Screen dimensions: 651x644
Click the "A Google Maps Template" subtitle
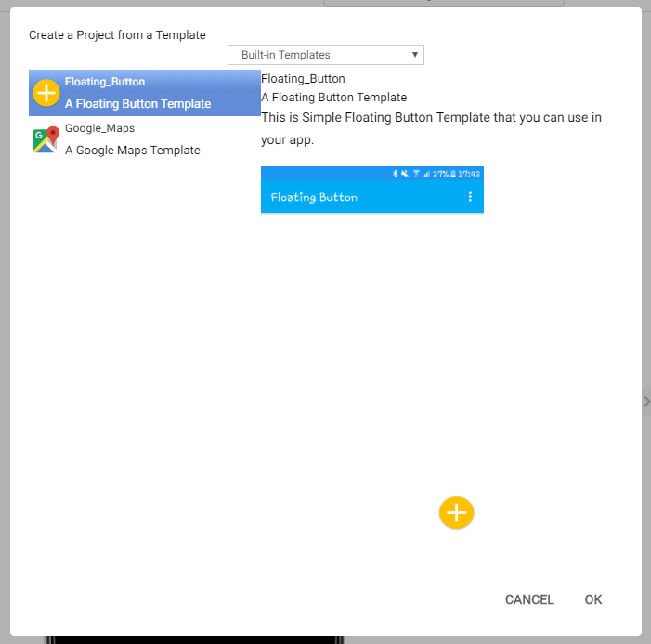133,150
